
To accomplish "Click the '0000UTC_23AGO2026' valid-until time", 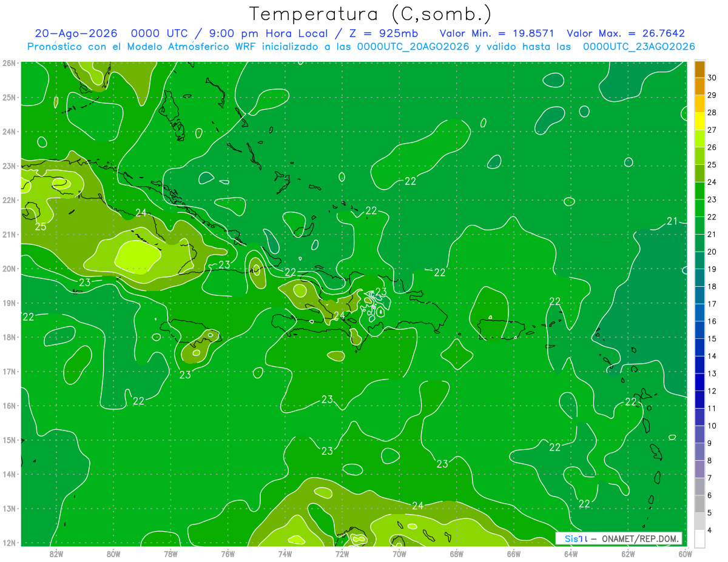I will click(x=639, y=47).
